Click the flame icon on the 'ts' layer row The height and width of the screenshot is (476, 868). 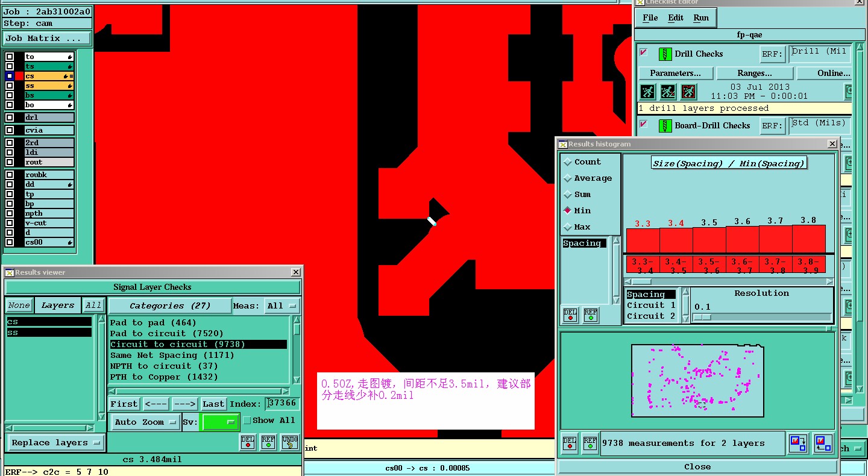click(70, 66)
